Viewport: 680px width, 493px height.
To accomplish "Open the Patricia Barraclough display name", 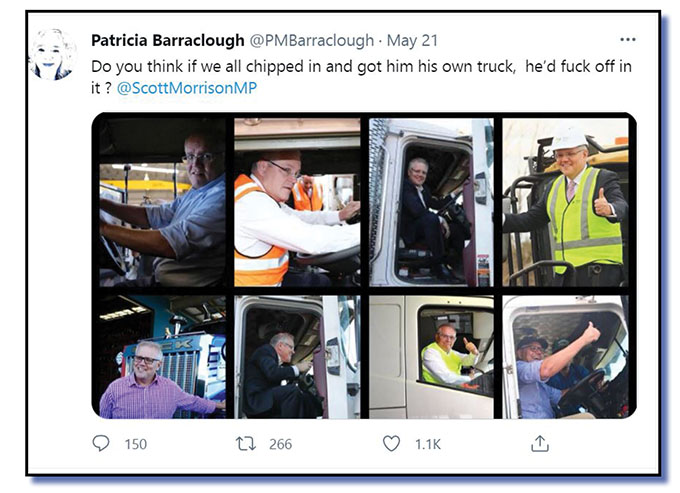I will [168, 40].
